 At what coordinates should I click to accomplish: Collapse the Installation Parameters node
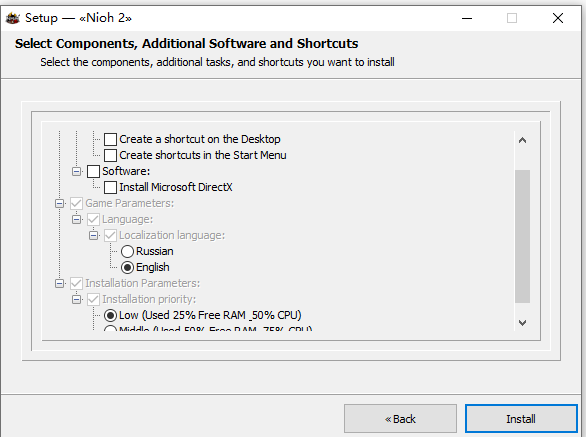pyautogui.click(x=59, y=284)
